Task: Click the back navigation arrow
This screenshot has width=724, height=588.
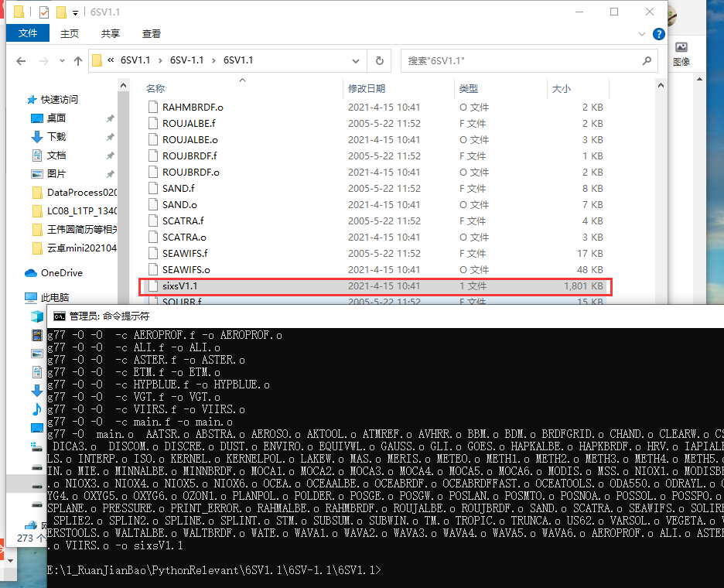Action: [21, 60]
